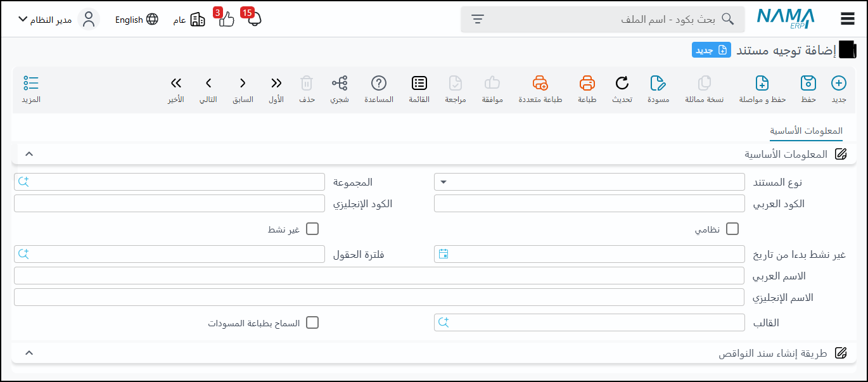
Task: Check the Inactive (غير نشط) checkbox
Action: point(312,229)
